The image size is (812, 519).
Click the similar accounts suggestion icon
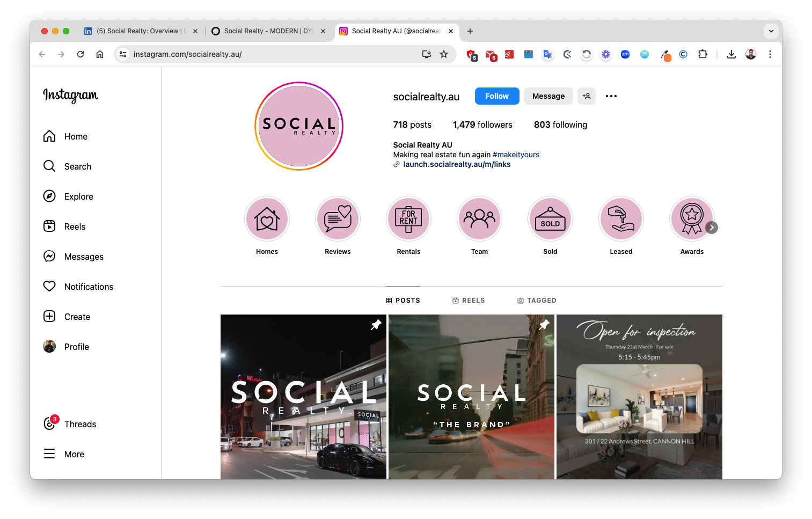[587, 96]
